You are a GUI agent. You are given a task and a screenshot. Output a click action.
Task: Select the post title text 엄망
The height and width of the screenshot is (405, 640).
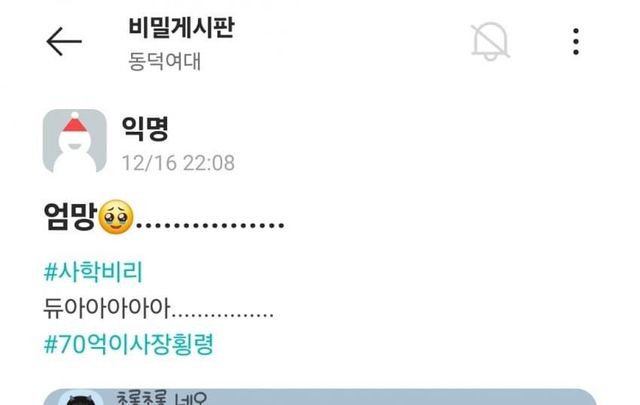[x=70, y=216]
